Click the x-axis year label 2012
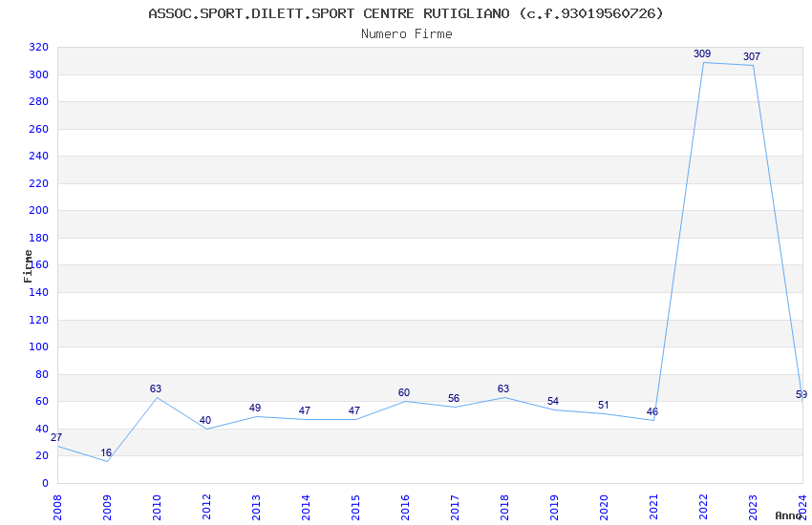 206,507
